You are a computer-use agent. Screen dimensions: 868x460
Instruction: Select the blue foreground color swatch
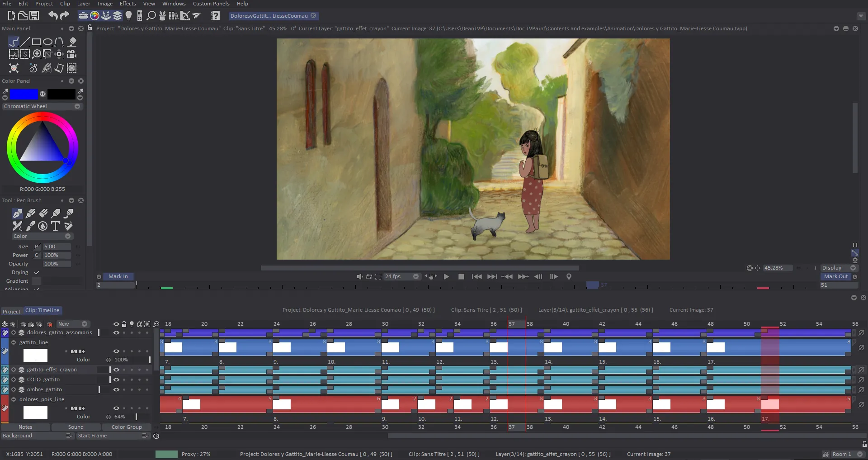click(x=25, y=94)
